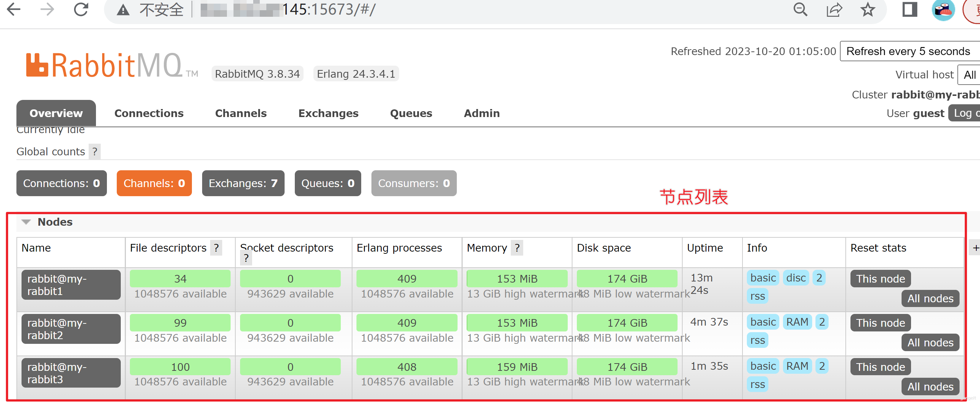Screen dimensions: 980x404
Task: Click the Queues: 0 count button
Action: 328,183
